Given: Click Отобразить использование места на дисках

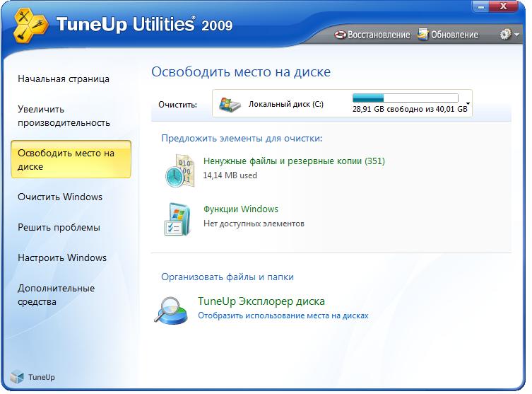Looking at the screenshot, I should pyautogui.click(x=283, y=315).
